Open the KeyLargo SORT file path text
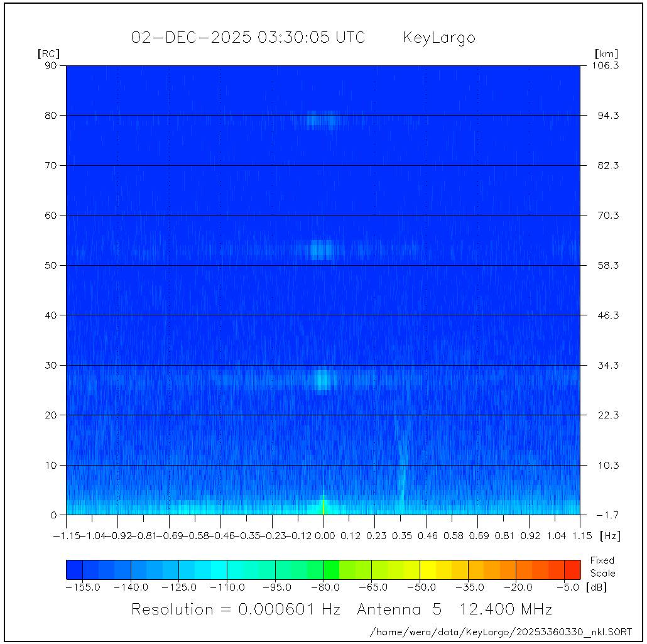 [501, 631]
